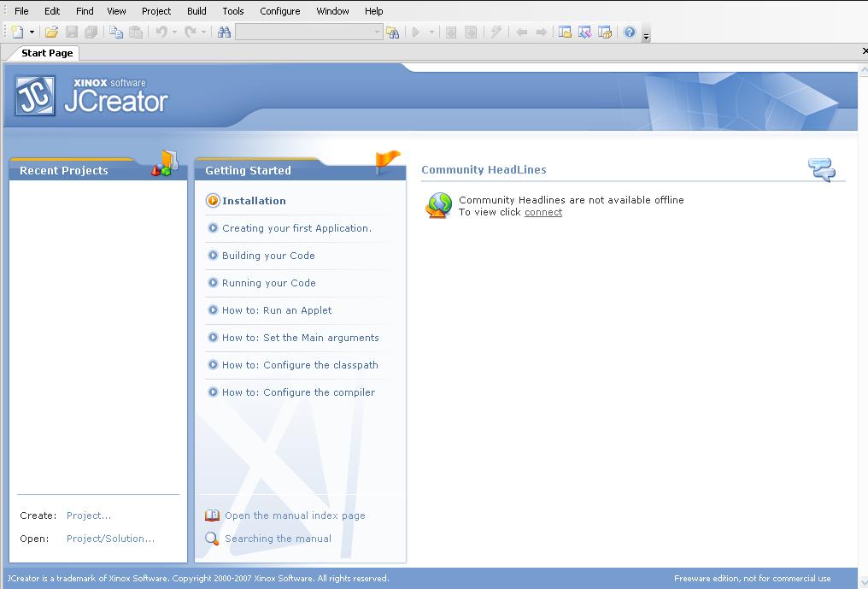868x589 pixels.
Task: Click the Find binoculars icon
Action: (224, 32)
